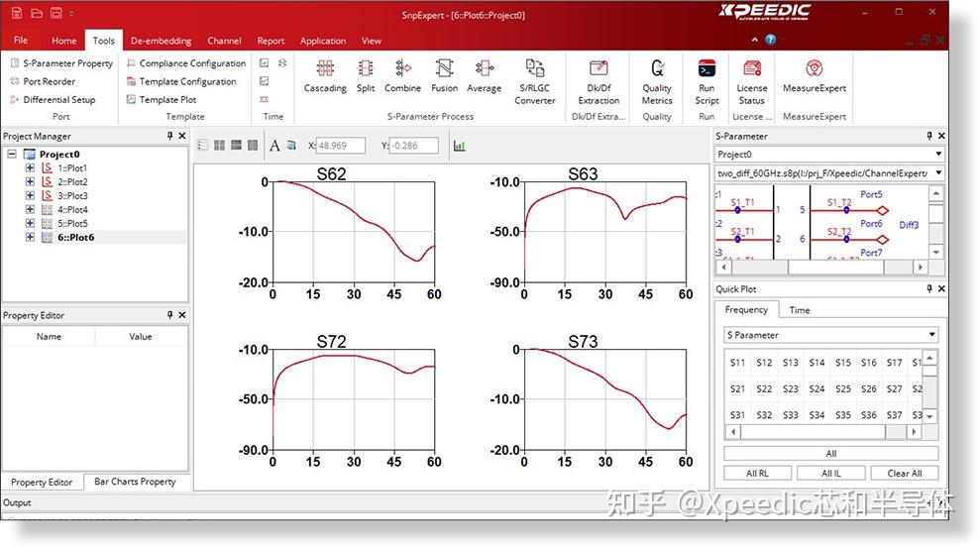Collapse the ribbon with the caret arrow
The height and width of the screenshot is (548, 980).
tap(755, 40)
